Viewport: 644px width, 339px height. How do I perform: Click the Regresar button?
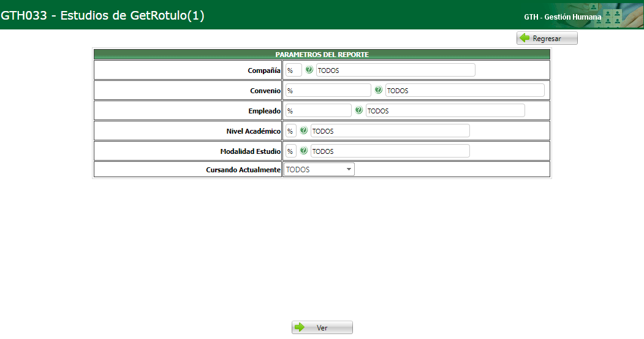[x=547, y=38]
